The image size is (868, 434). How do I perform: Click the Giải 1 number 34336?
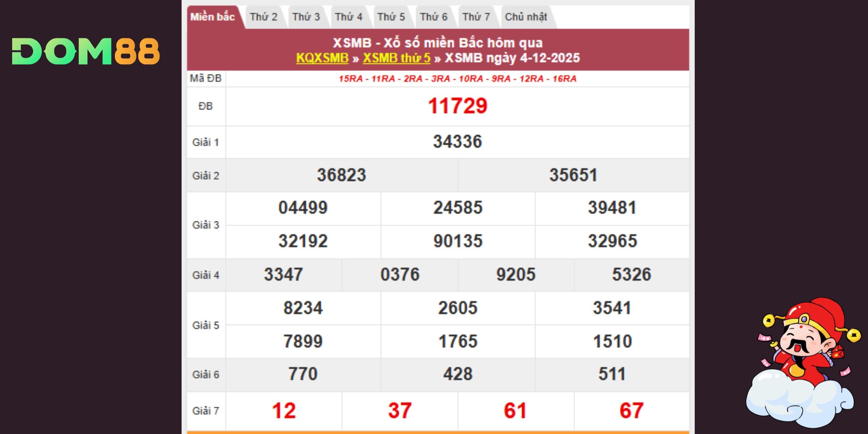[x=457, y=142]
